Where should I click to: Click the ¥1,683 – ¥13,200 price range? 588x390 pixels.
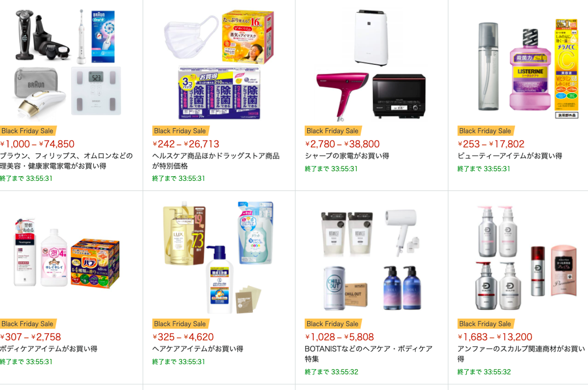pyautogui.click(x=495, y=337)
